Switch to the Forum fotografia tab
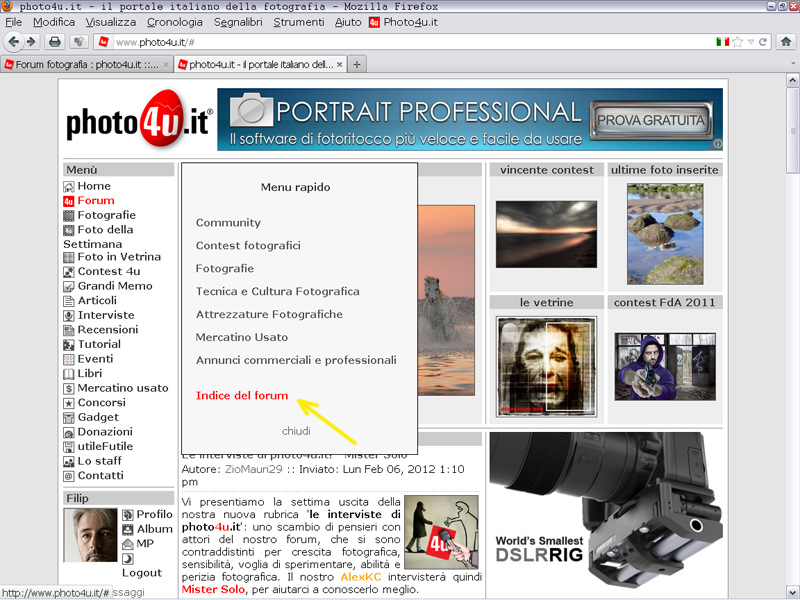 [85, 64]
